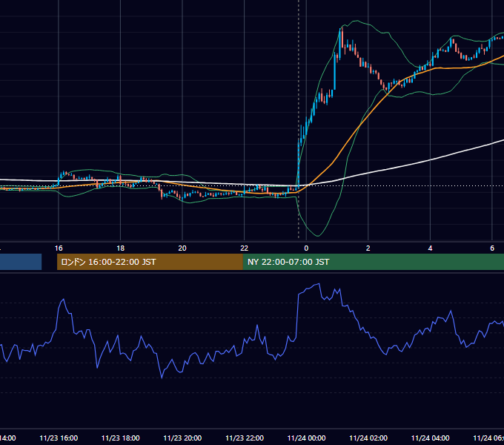Click the hour label 2 on the upper axis
The width and height of the screenshot is (504, 445).
click(x=368, y=248)
